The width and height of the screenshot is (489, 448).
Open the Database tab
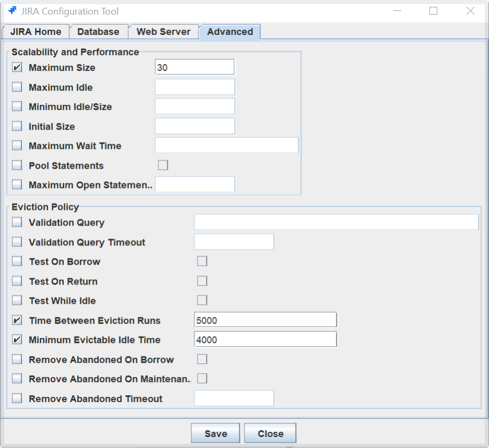(98, 32)
